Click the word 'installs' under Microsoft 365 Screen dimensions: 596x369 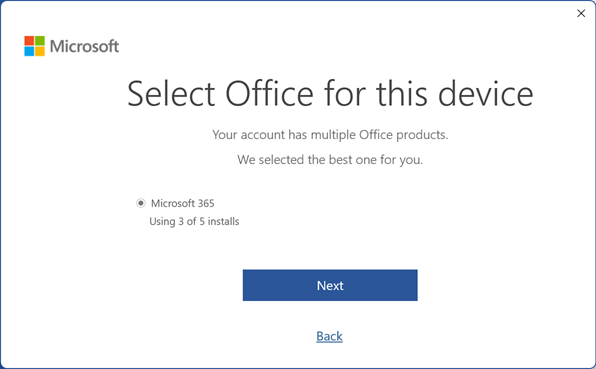[224, 221]
